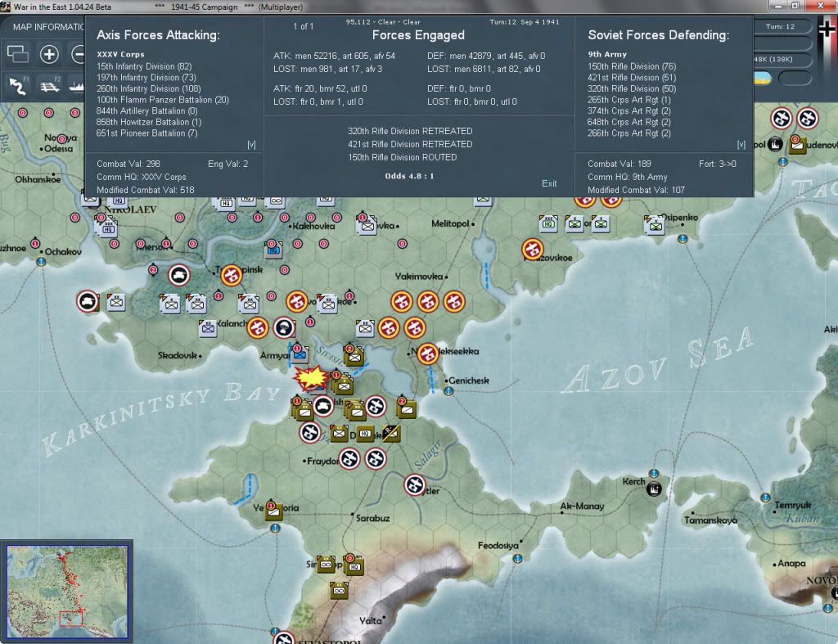Image resolution: width=838 pixels, height=644 pixels.
Task: Click the Turn: 12 indicator box
Action: [x=780, y=26]
